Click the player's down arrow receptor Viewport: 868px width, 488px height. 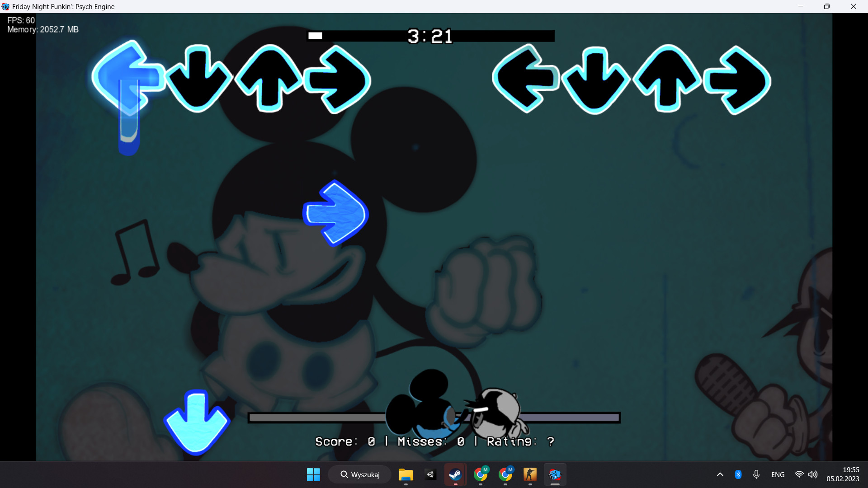pyautogui.click(x=595, y=80)
